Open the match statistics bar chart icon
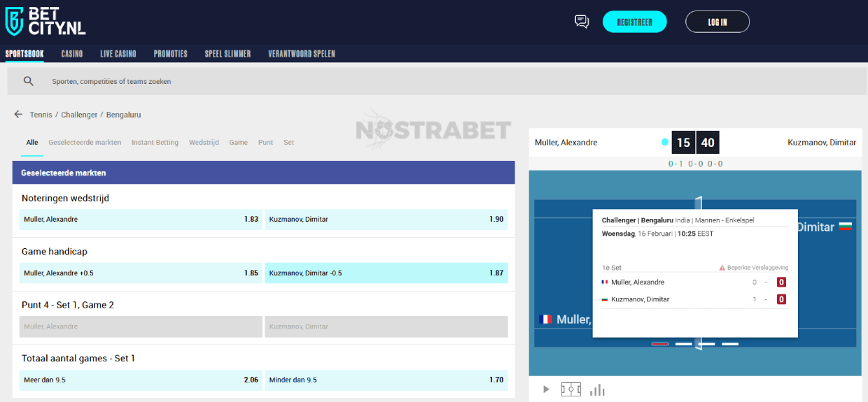This screenshot has height=402, width=868. pos(597,389)
